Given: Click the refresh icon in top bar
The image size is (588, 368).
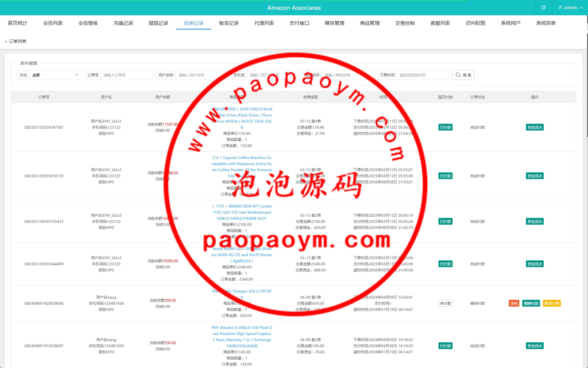Looking at the screenshot, I should point(543,8).
